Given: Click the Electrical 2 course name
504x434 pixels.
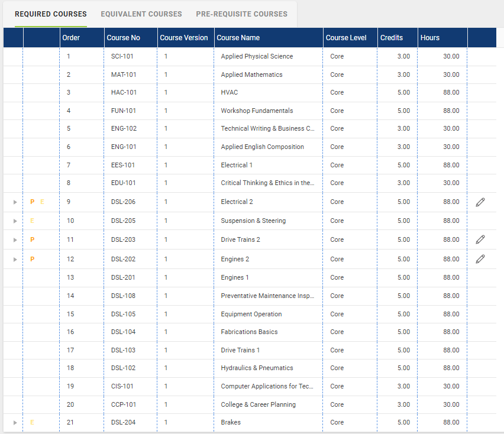Looking at the screenshot, I should (x=237, y=202).
